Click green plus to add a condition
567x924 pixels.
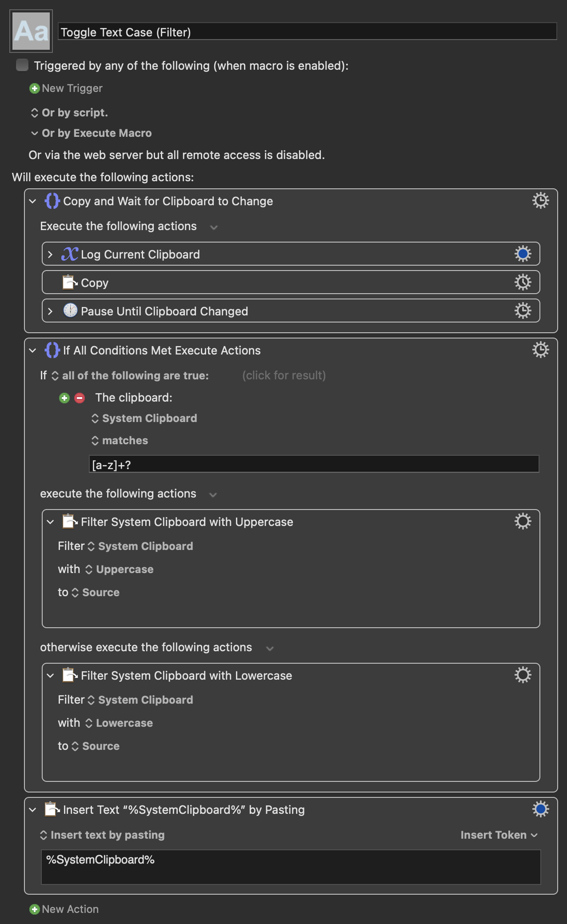click(64, 398)
